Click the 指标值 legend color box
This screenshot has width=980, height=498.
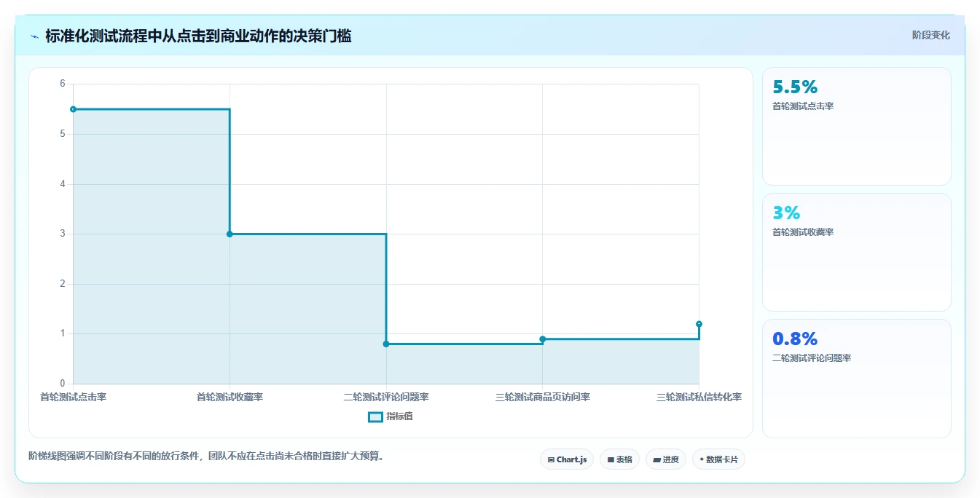pyautogui.click(x=375, y=417)
